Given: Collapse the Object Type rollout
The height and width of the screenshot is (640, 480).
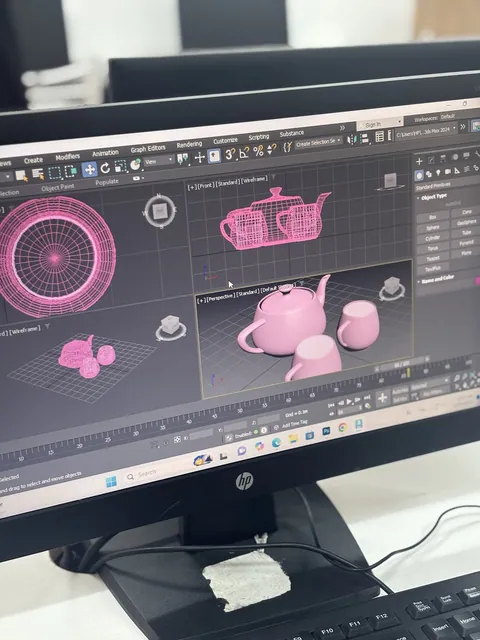Looking at the screenshot, I should point(433,197).
